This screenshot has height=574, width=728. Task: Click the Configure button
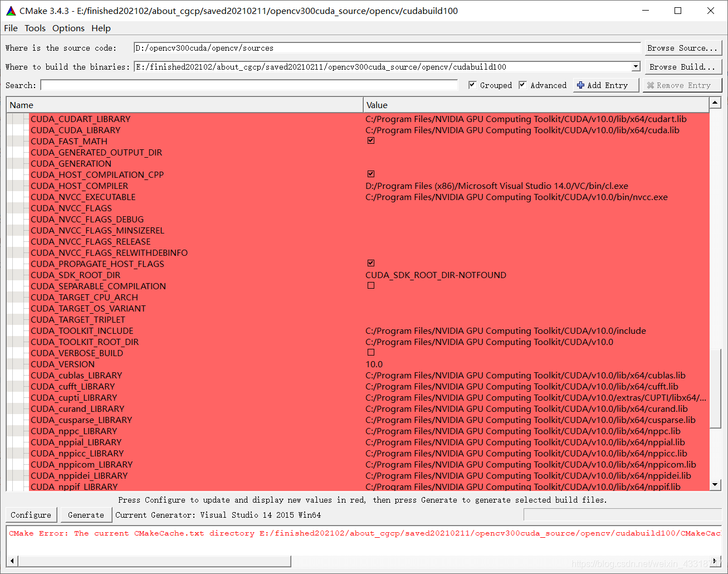pyautogui.click(x=31, y=515)
